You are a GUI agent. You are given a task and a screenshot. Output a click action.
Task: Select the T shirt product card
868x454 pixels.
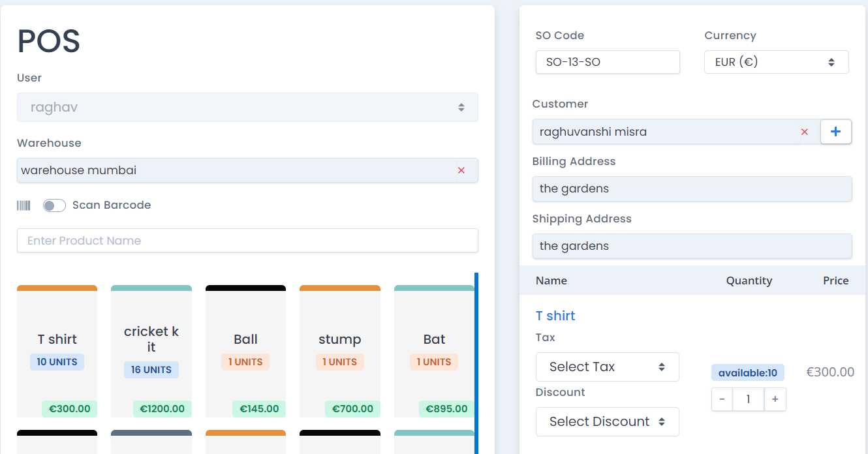57,351
